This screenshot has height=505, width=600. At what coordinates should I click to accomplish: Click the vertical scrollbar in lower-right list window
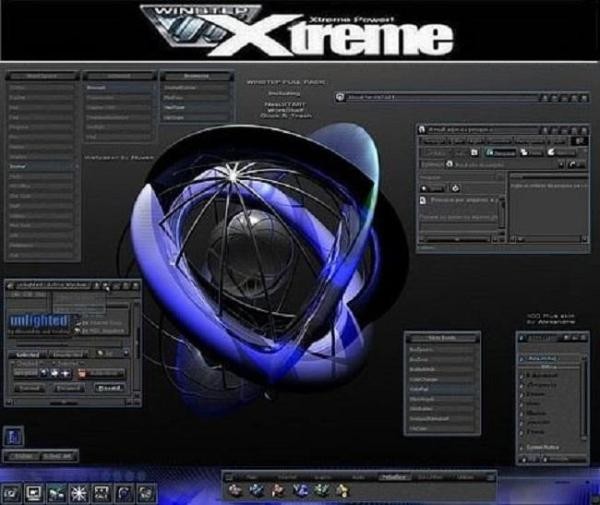click(584, 398)
